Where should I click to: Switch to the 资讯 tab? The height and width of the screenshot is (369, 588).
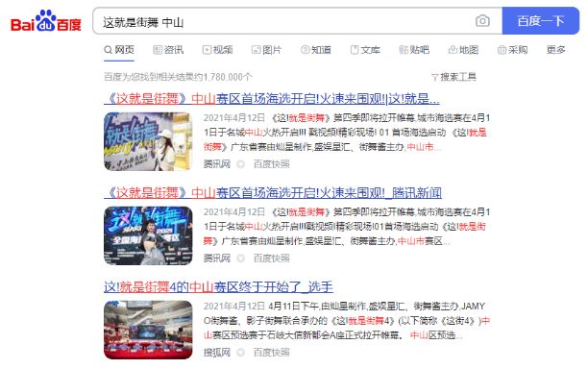coord(168,50)
